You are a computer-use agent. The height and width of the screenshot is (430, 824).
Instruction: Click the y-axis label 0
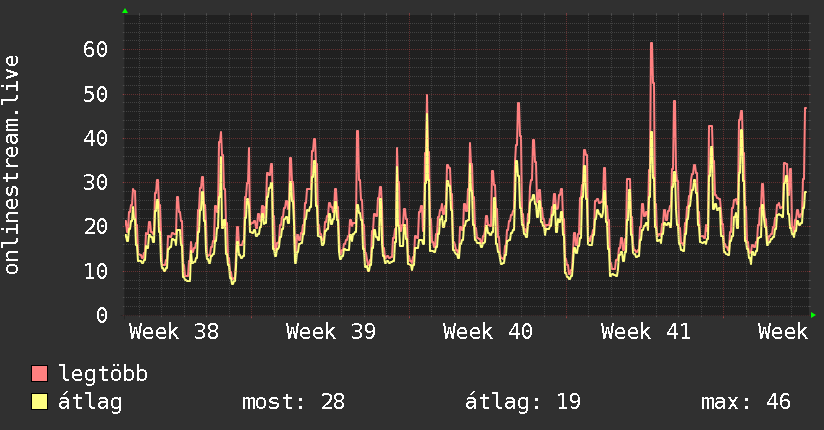click(102, 315)
